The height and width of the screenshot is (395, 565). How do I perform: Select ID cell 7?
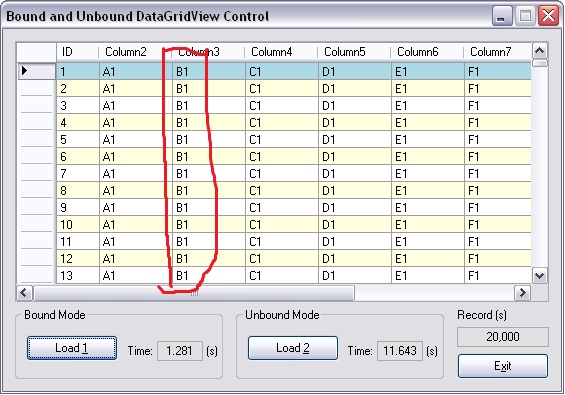(78, 173)
